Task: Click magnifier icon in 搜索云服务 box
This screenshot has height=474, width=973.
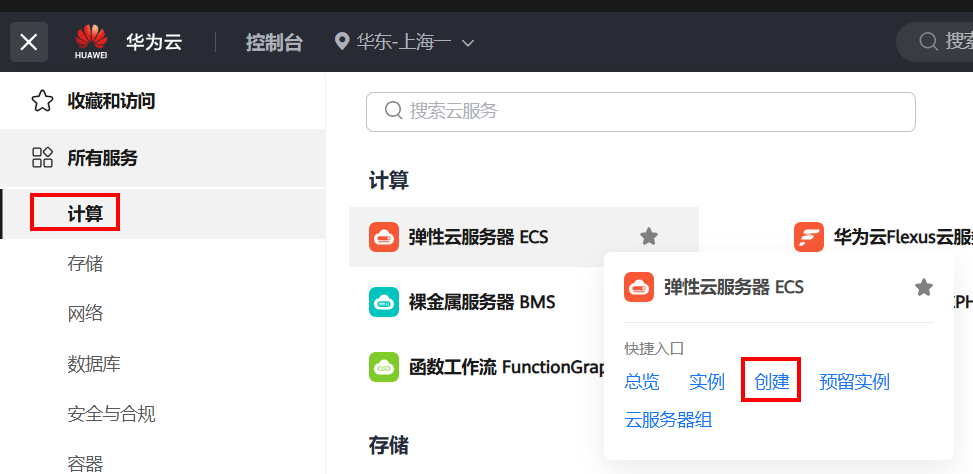Action: pyautogui.click(x=394, y=111)
